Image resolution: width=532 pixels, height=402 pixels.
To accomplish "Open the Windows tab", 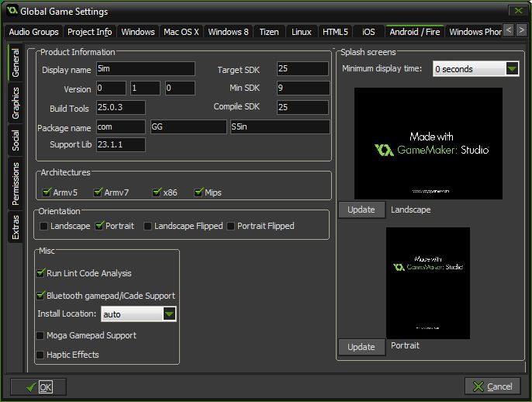I will pyautogui.click(x=138, y=32).
